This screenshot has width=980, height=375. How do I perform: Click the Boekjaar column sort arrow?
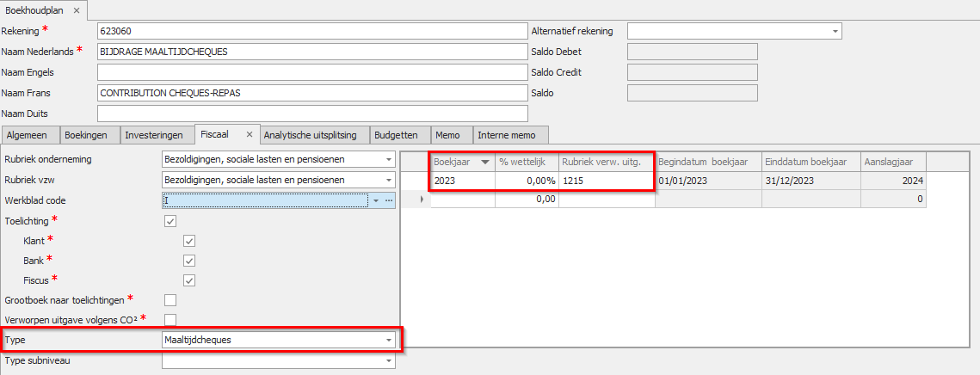click(x=485, y=162)
